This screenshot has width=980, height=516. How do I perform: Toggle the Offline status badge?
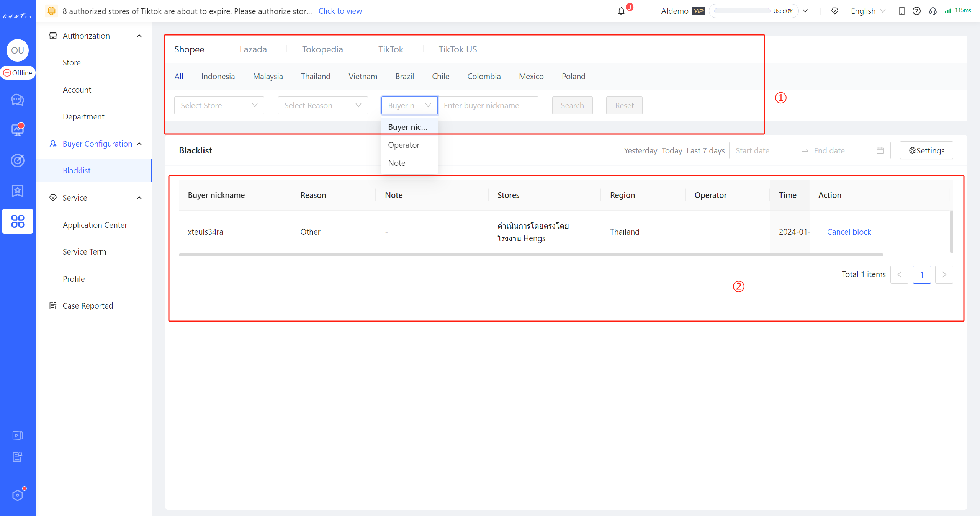(x=18, y=73)
